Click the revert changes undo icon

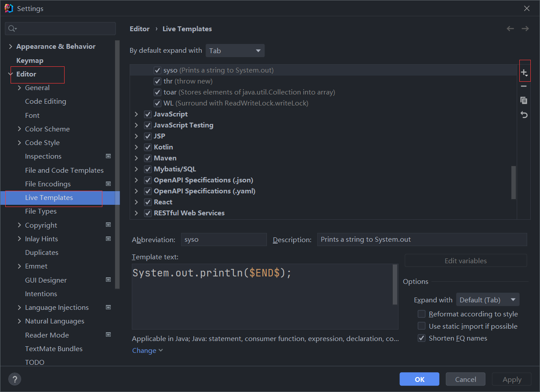coord(524,115)
